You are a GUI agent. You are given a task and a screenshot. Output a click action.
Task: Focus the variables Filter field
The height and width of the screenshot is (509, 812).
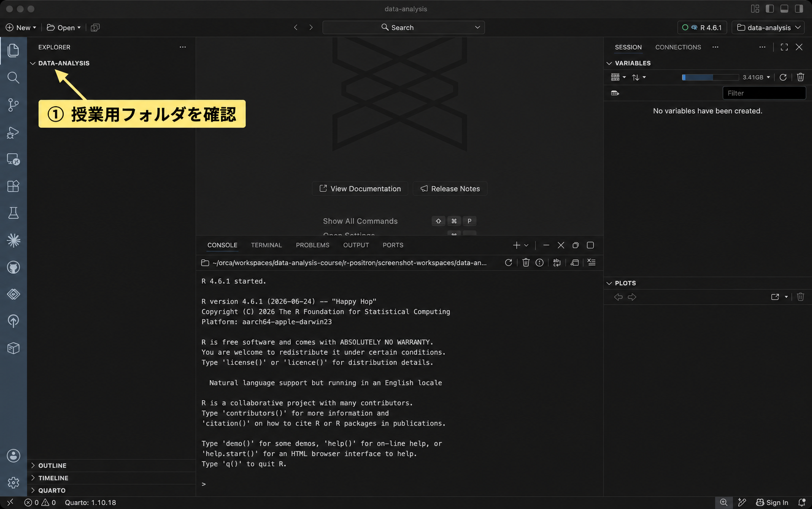[x=764, y=93]
